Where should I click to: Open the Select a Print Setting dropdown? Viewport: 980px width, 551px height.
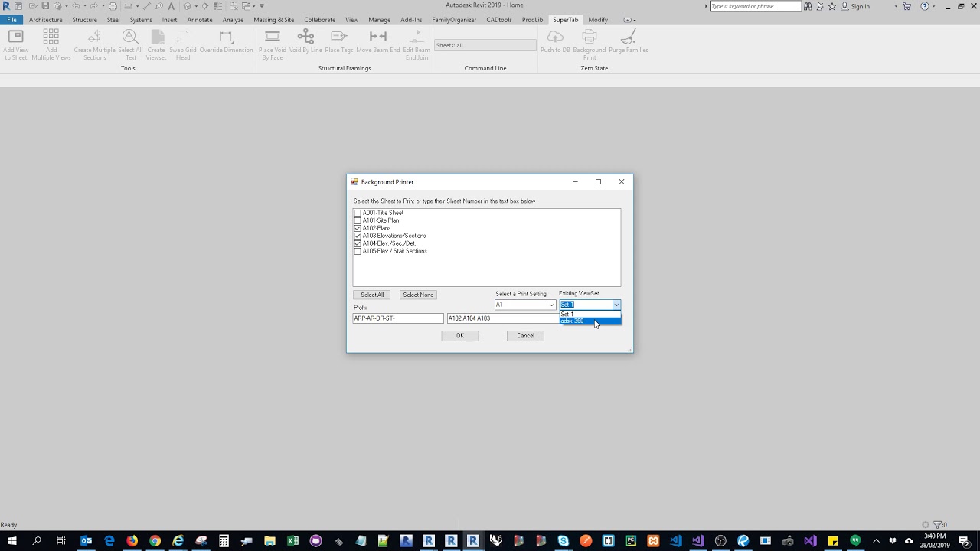tap(525, 305)
